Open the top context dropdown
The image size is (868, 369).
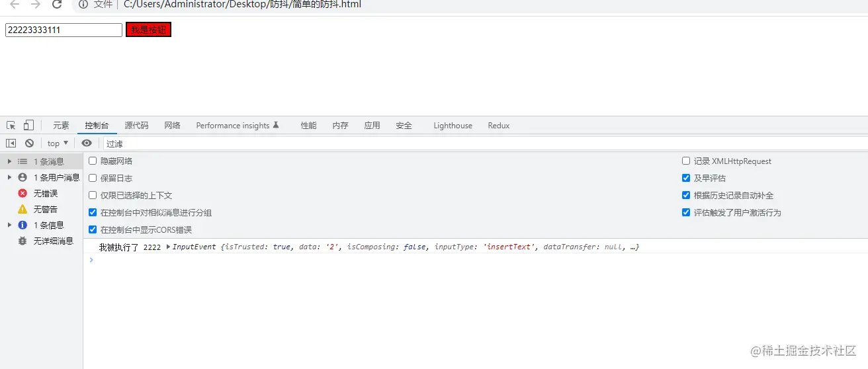[58, 143]
